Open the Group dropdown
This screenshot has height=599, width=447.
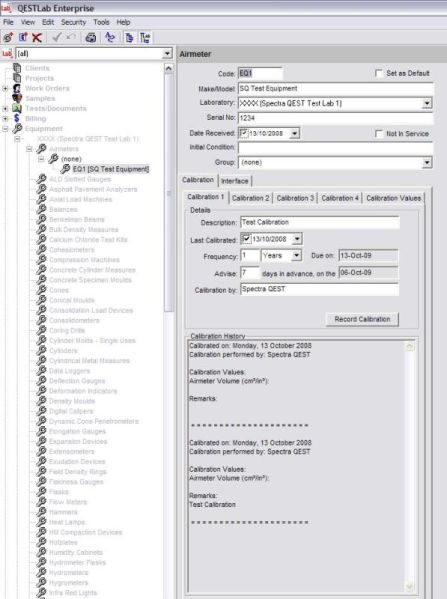427,162
